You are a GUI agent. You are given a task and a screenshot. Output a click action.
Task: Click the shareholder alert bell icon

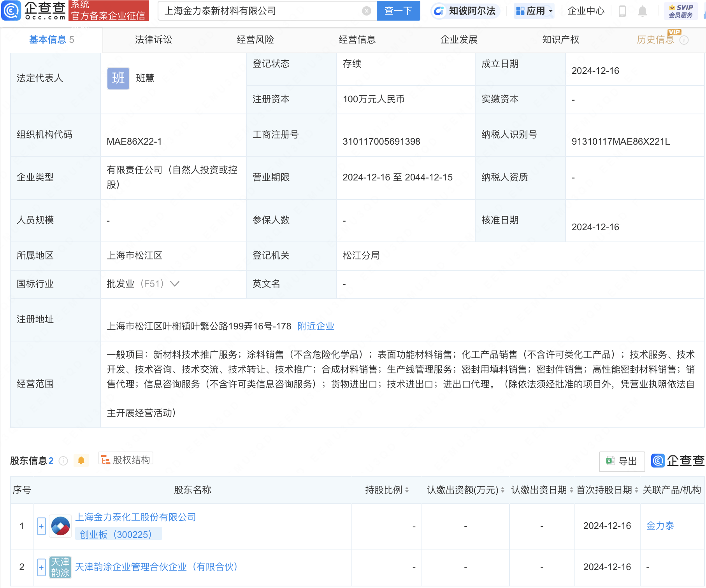coord(81,460)
